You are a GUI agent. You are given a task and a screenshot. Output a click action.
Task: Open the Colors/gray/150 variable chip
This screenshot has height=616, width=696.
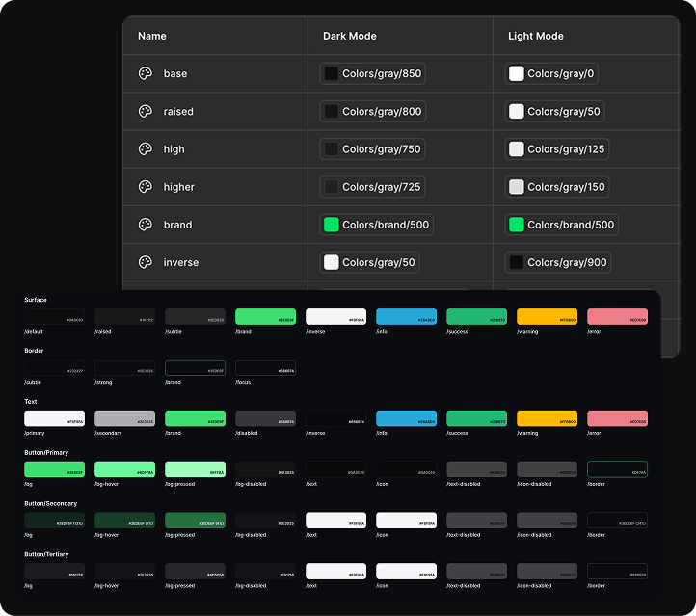point(556,187)
